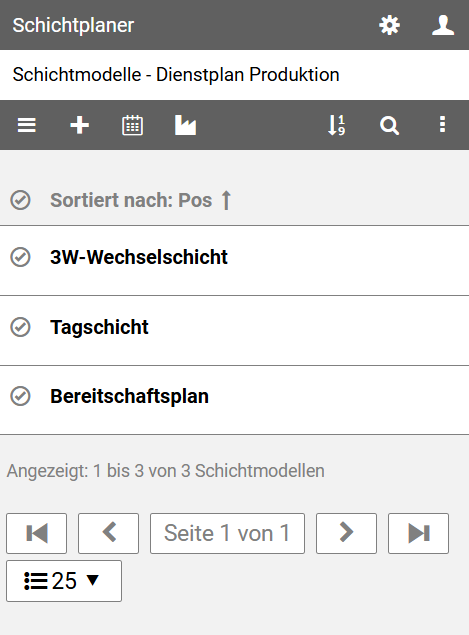Add a new Schichtmodell with the plus icon
Image resolution: width=469 pixels, height=635 pixels.
tap(79, 125)
